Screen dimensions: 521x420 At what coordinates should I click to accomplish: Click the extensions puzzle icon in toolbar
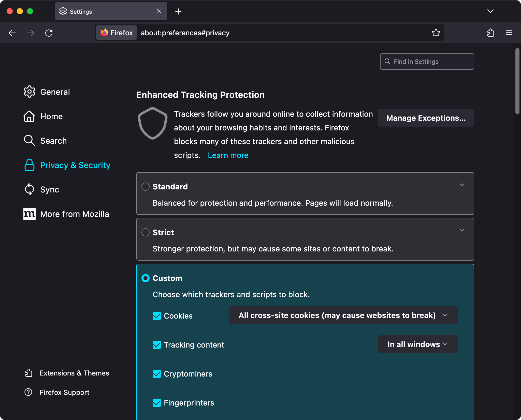click(491, 33)
